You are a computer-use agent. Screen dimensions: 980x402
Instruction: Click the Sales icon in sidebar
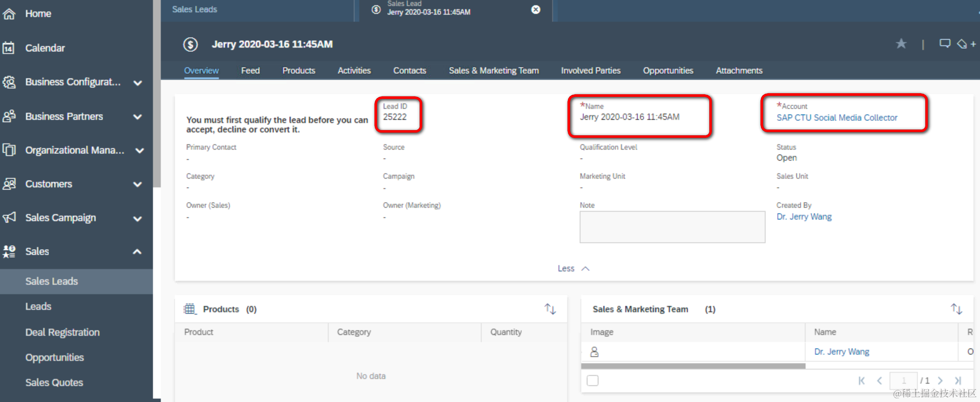click(x=9, y=252)
